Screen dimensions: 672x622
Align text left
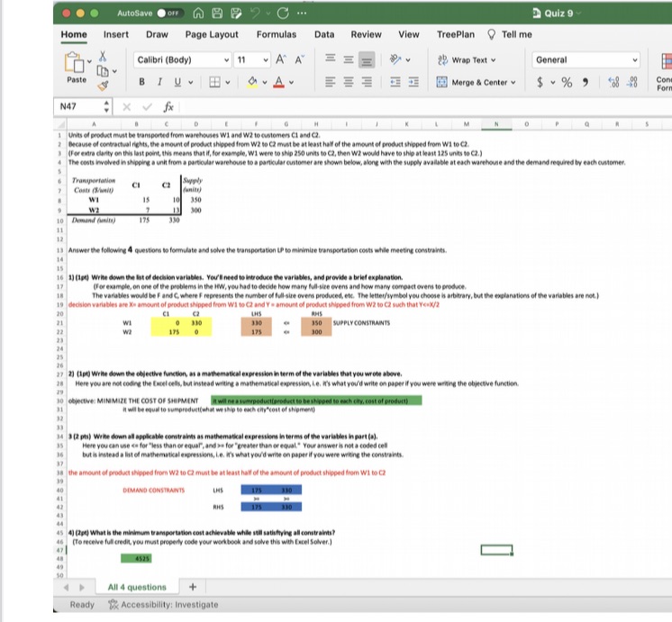(x=330, y=82)
